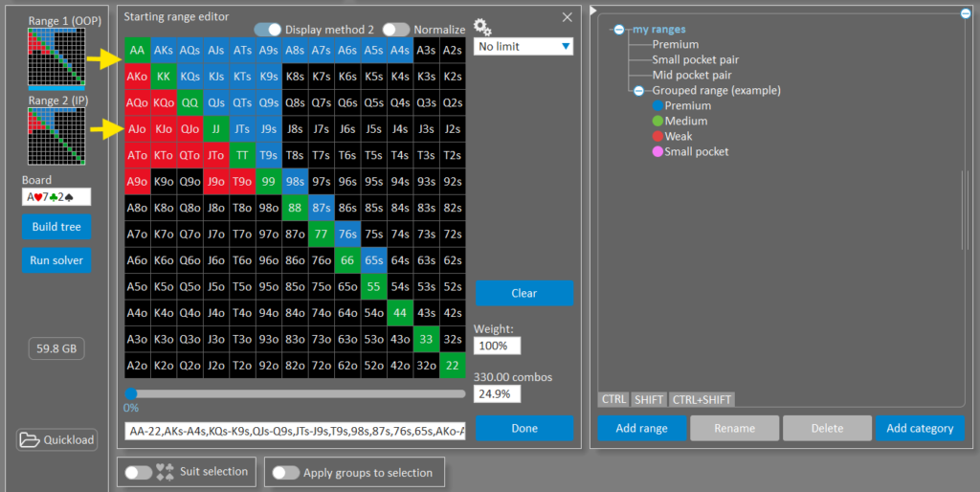
Task: Click the pink Small pocket color dot
Action: 657,151
